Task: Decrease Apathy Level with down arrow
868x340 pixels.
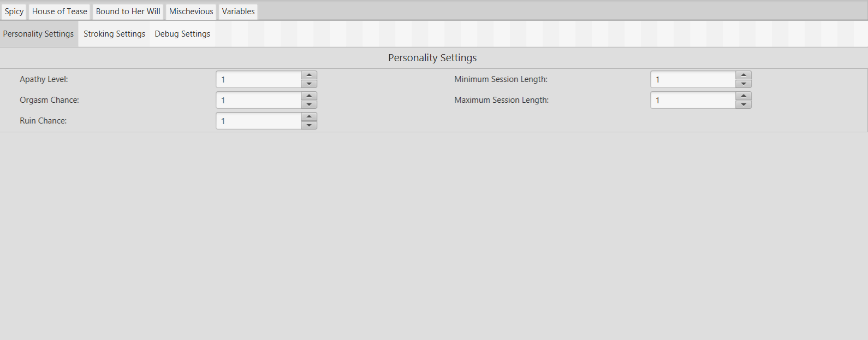Action: (x=309, y=84)
